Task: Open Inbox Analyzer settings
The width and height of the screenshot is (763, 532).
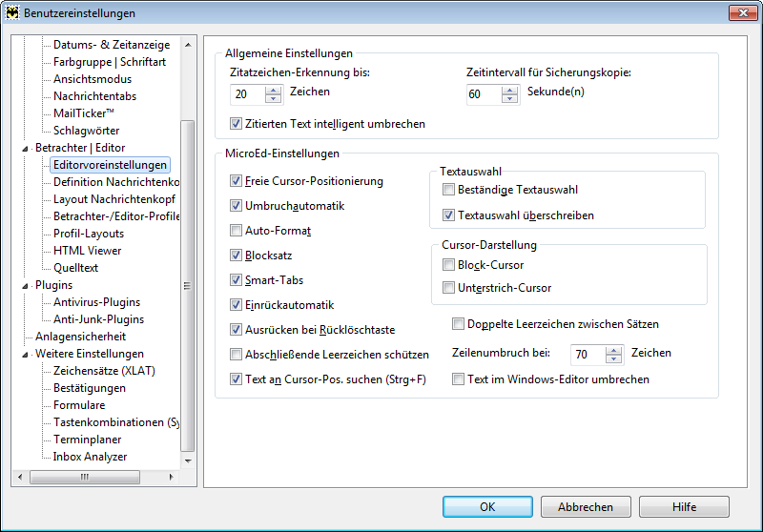Action: 90,457
